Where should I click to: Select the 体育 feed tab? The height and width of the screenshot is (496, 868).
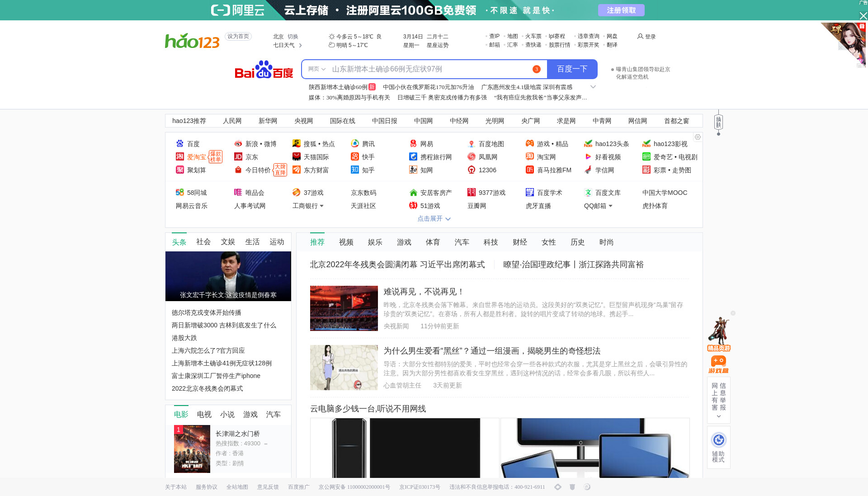pyautogui.click(x=433, y=242)
